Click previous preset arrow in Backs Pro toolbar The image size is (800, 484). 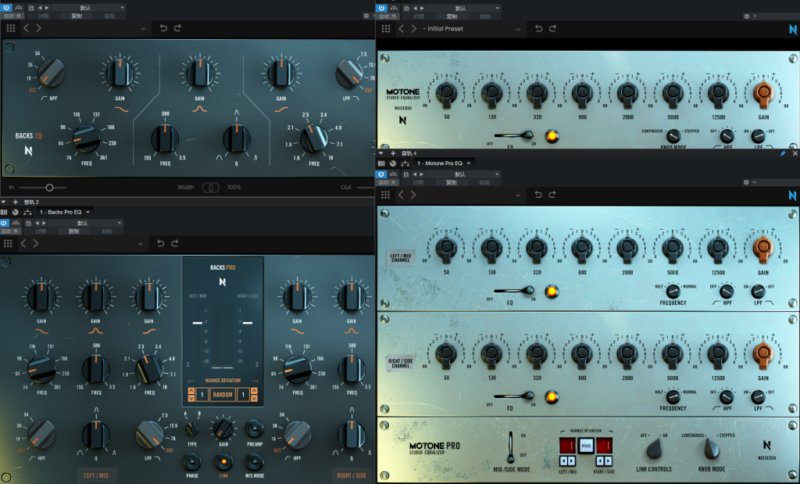click(x=26, y=243)
